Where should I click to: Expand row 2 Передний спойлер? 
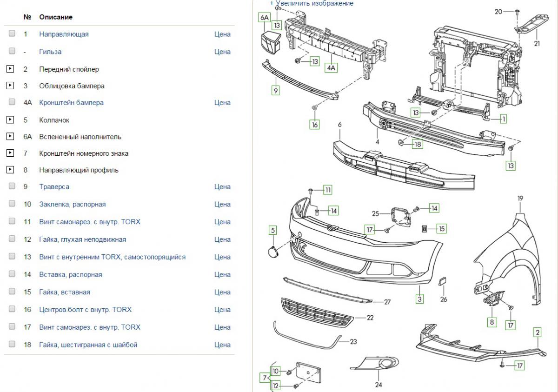click(10, 69)
